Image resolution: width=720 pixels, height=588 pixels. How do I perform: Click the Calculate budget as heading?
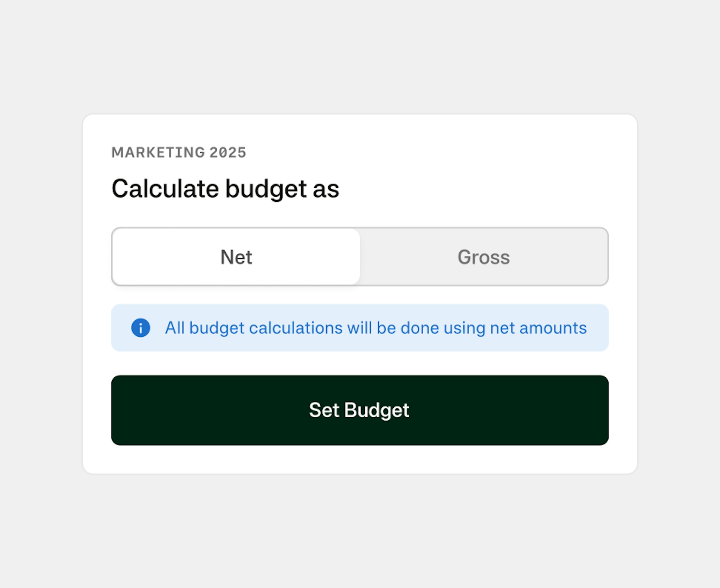pyautogui.click(x=225, y=189)
